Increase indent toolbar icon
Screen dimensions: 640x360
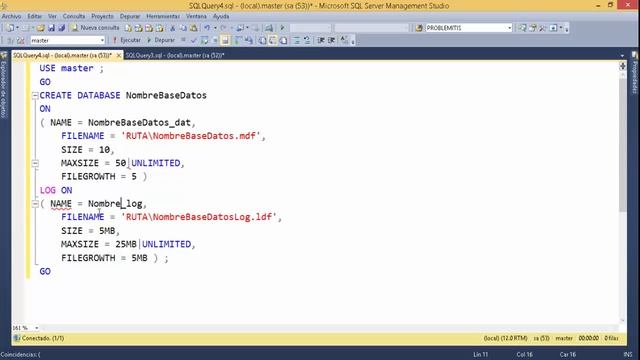pyautogui.click(x=331, y=40)
